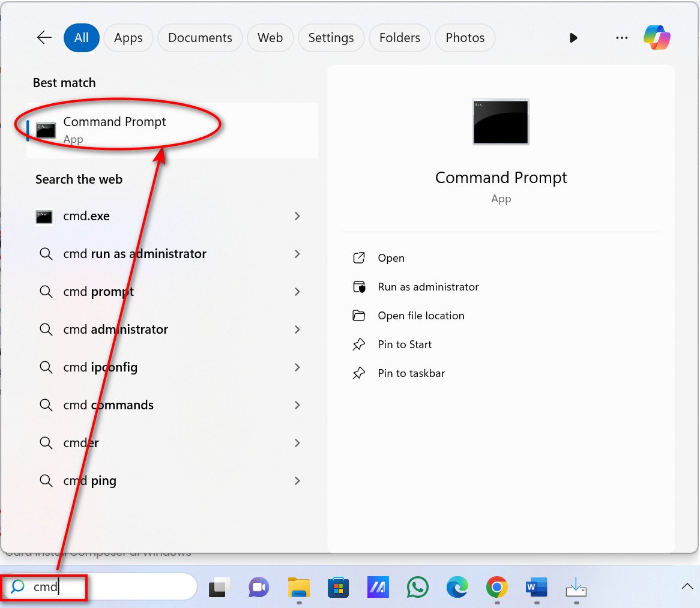Click Open in the Command Prompt actions

click(x=391, y=258)
